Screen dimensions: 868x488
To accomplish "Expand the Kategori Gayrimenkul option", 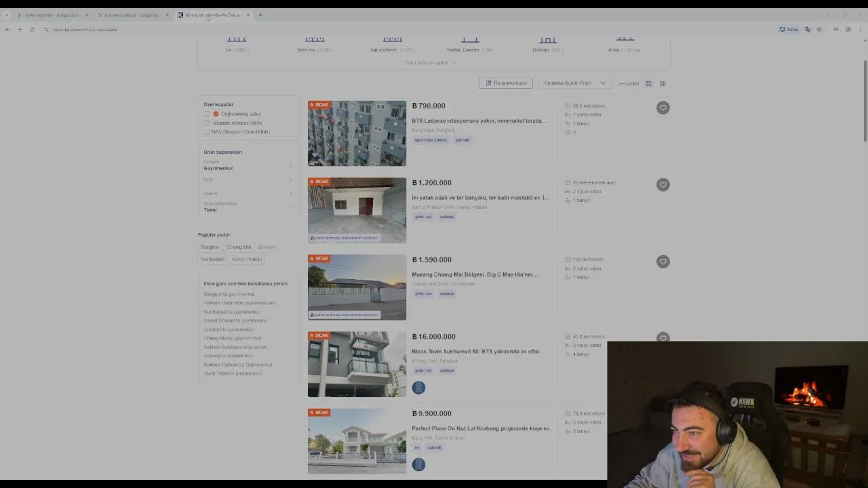I will tap(248, 165).
